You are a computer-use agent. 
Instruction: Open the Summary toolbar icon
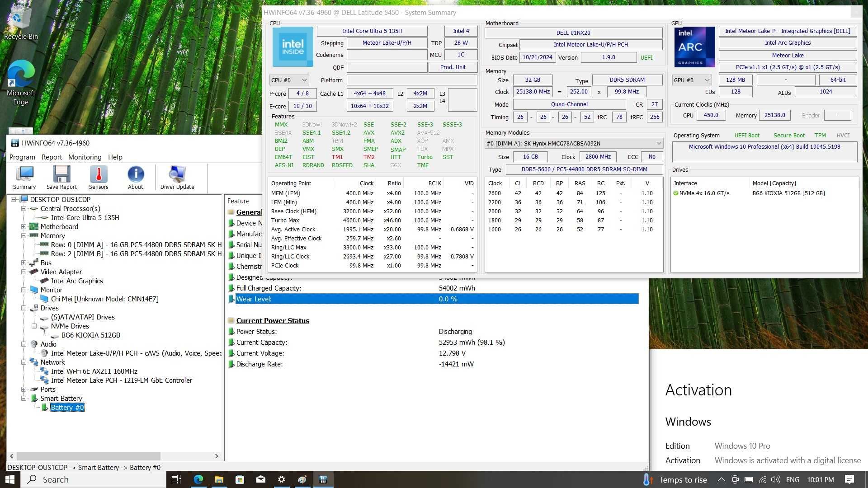click(x=24, y=178)
